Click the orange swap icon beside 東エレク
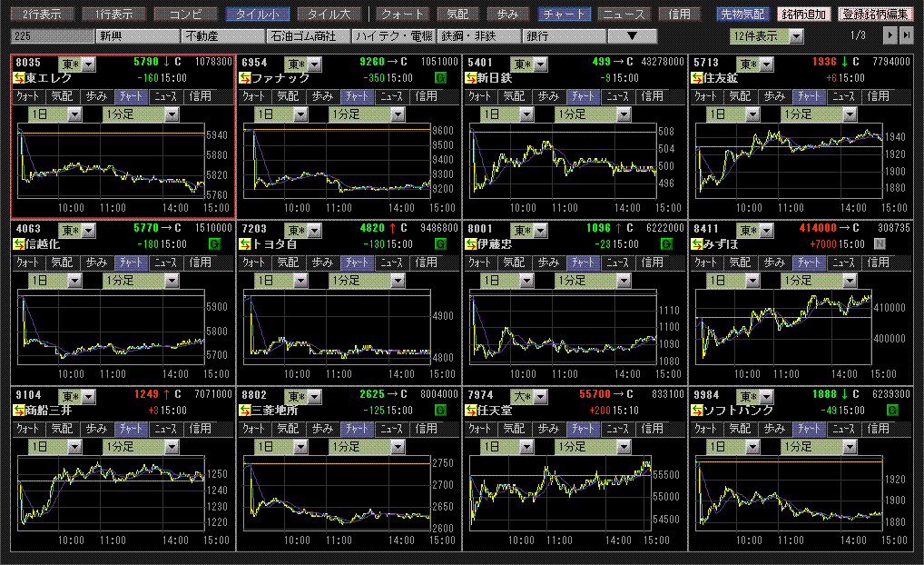The height and width of the screenshot is (565, 924). coord(19,78)
